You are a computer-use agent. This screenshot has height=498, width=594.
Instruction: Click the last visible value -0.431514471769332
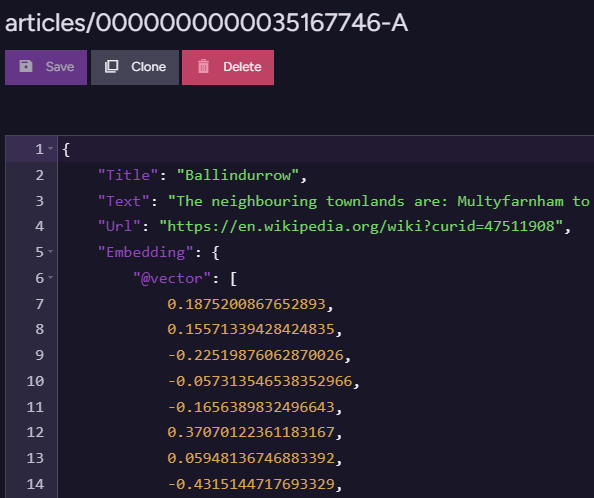(251, 484)
